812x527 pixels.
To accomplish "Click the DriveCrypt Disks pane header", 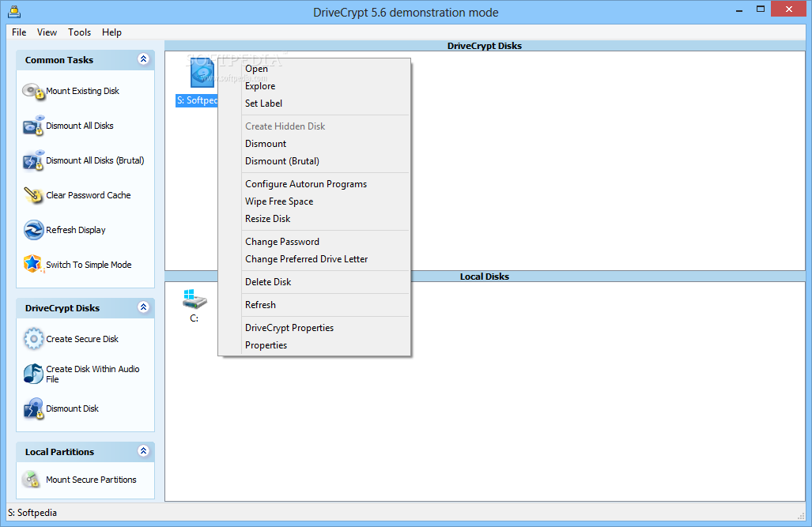I will click(485, 46).
